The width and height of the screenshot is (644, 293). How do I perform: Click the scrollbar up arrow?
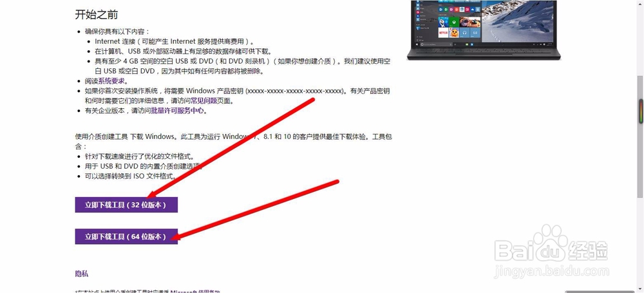click(640, 3)
